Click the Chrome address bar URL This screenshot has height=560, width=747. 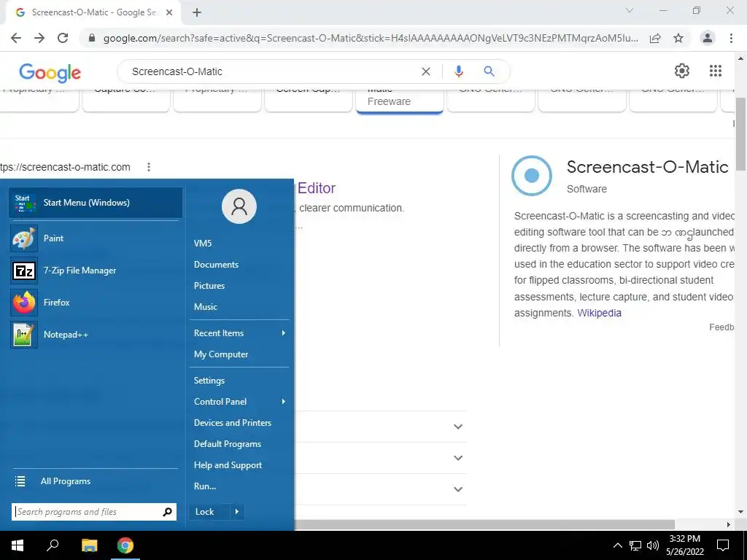pos(371,38)
